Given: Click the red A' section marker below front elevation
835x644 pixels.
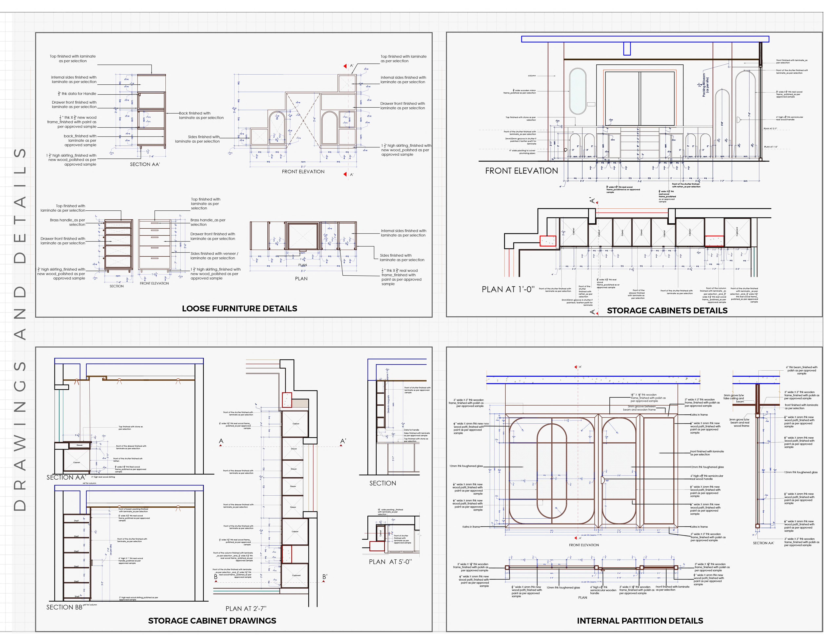Looking at the screenshot, I should point(345,174).
